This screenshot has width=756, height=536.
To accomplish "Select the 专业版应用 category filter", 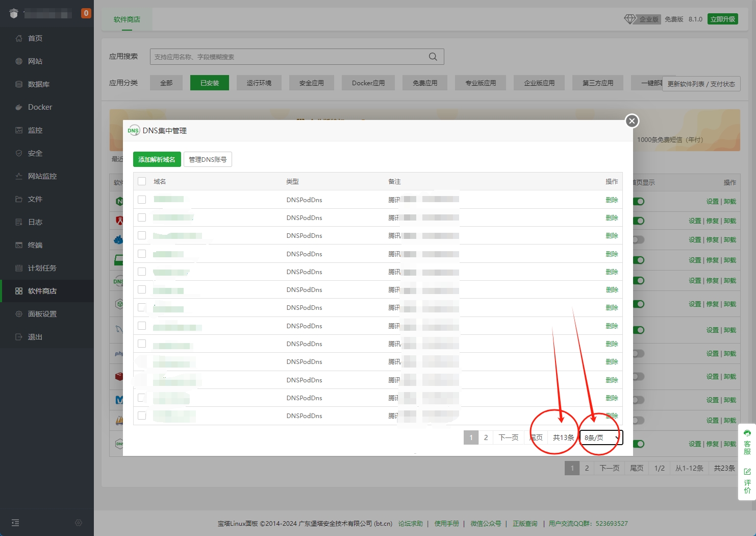I will coord(481,83).
